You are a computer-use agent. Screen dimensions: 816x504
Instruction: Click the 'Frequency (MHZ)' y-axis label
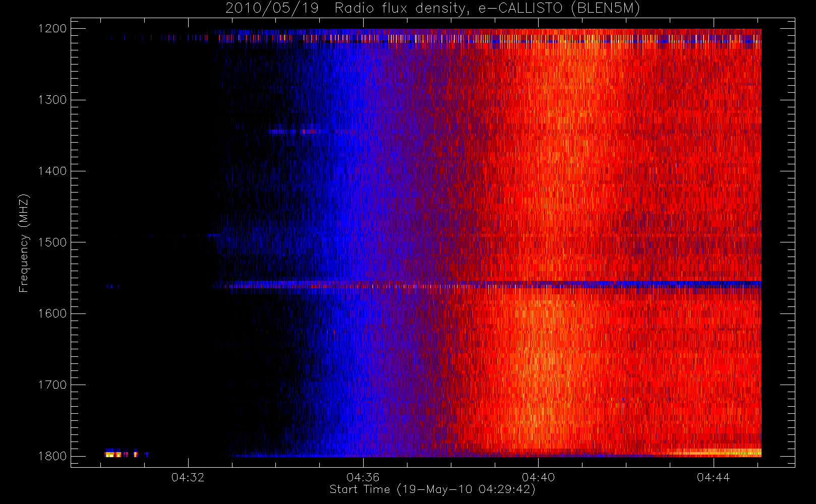pyautogui.click(x=24, y=243)
